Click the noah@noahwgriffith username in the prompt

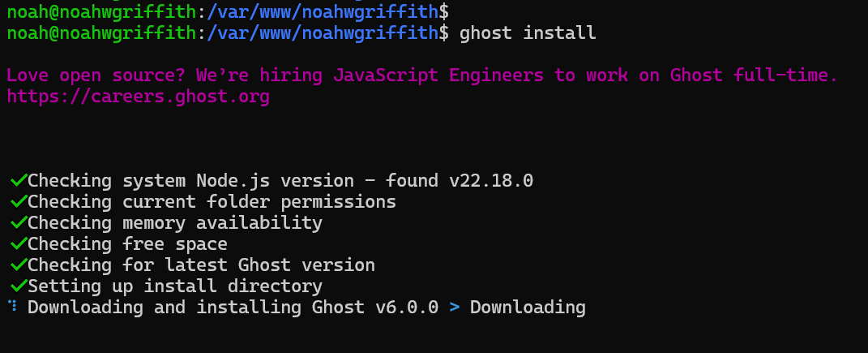tap(101, 33)
